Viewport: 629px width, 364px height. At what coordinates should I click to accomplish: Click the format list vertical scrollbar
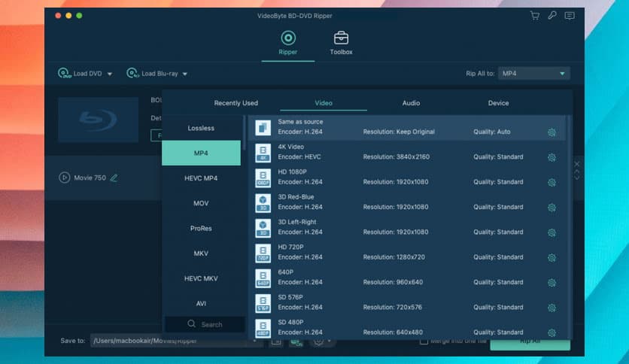coord(569,226)
